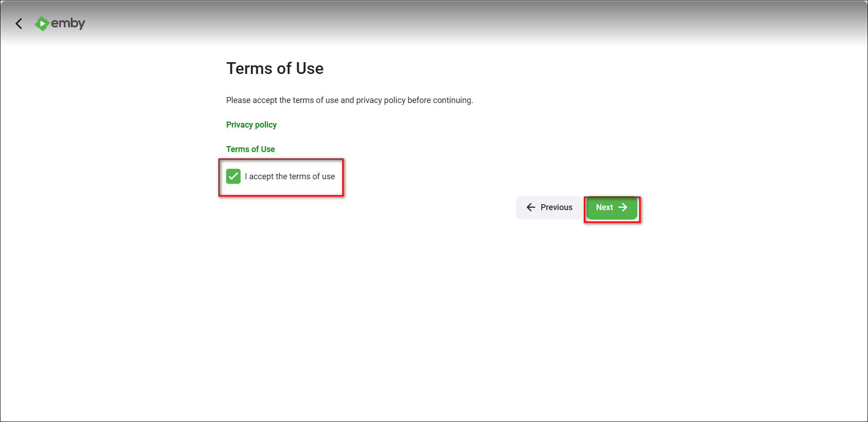This screenshot has height=422, width=868.
Task: Click the right arrow icon on Next
Action: pyautogui.click(x=623, y=207)
